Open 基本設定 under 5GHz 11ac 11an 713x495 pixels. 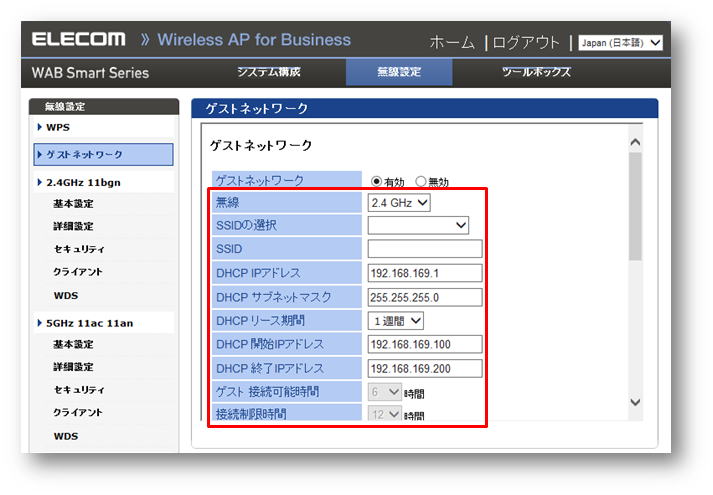[x=73, y=345]
